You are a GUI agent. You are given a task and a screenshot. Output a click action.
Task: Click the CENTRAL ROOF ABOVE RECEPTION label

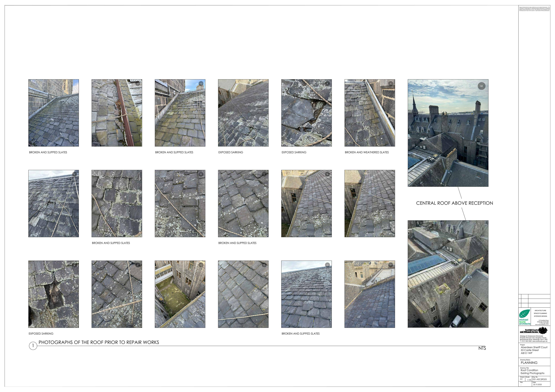point(454,203)
